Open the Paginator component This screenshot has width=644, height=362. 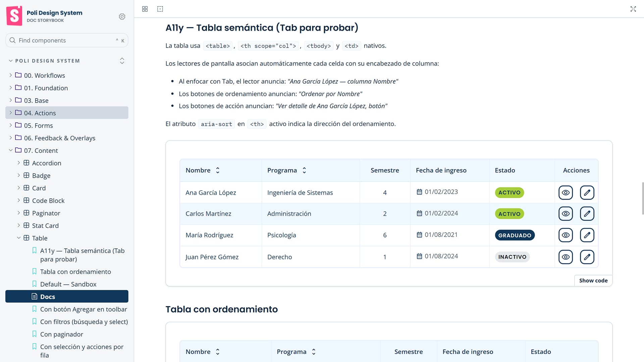(67, 213)
